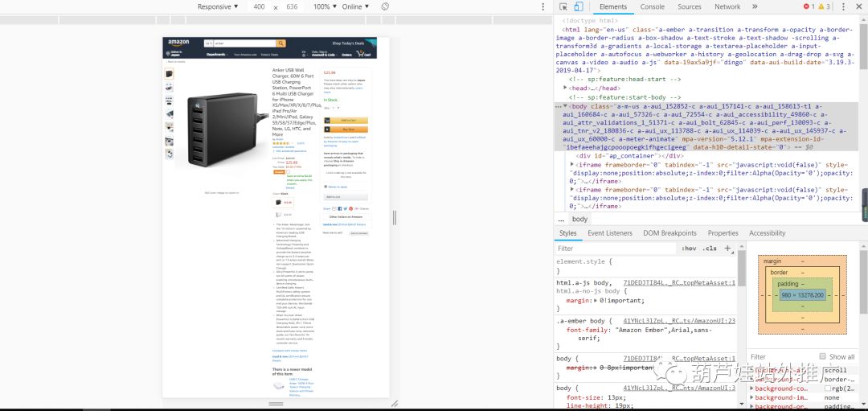The image size is (868, 411).
Task: Click the box model content size 980 × 13278.200
Action: click(802, 295)
